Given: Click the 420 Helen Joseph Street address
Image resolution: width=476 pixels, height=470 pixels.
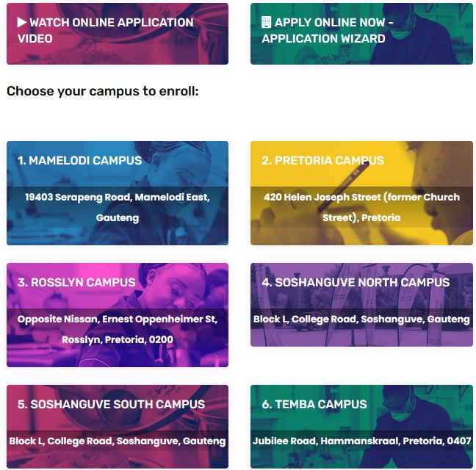Looking at the screenshot, I should (x=361, y=207).
